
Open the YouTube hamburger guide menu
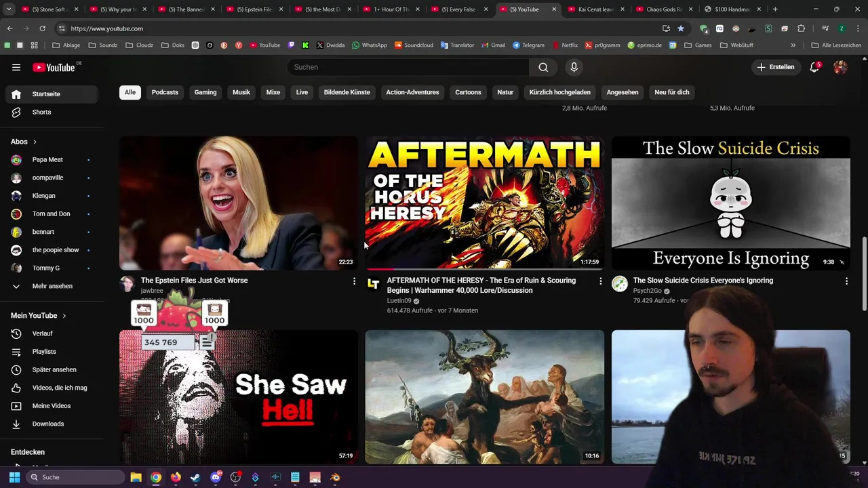pyautogui.click(x=16, y=67)
